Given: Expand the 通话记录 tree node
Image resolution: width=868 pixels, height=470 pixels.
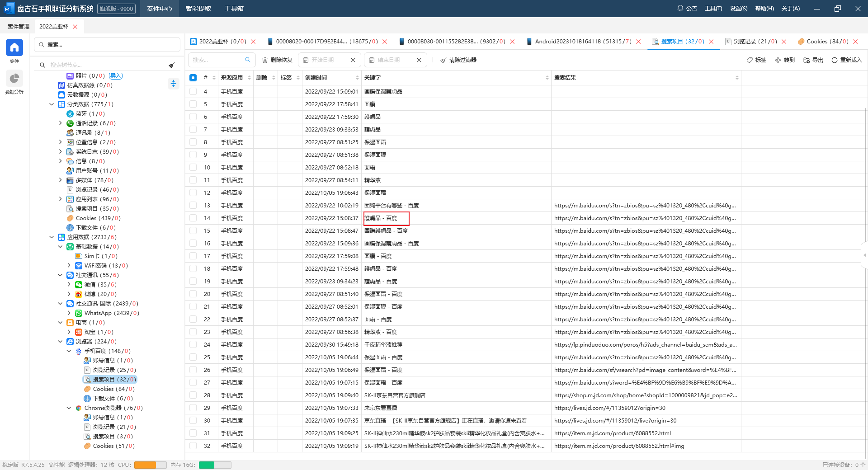Looking at the screenshot, I should 61,123.
